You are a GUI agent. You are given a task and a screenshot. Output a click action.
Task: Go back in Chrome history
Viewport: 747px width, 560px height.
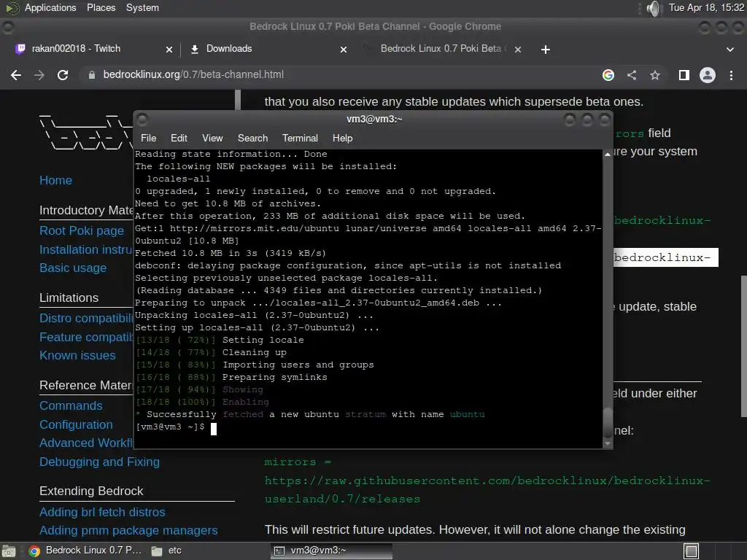click(x=16, y=75)
